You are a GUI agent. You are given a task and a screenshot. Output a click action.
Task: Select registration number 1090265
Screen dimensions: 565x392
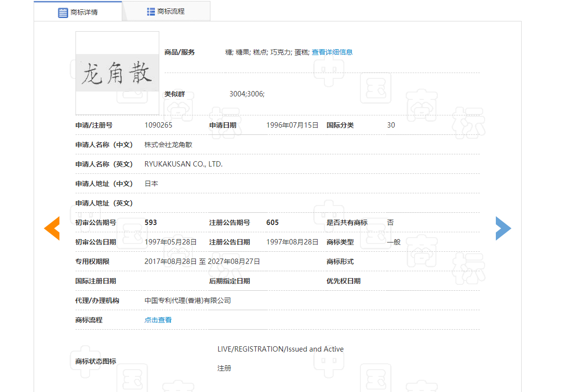(x=159, y=125)
